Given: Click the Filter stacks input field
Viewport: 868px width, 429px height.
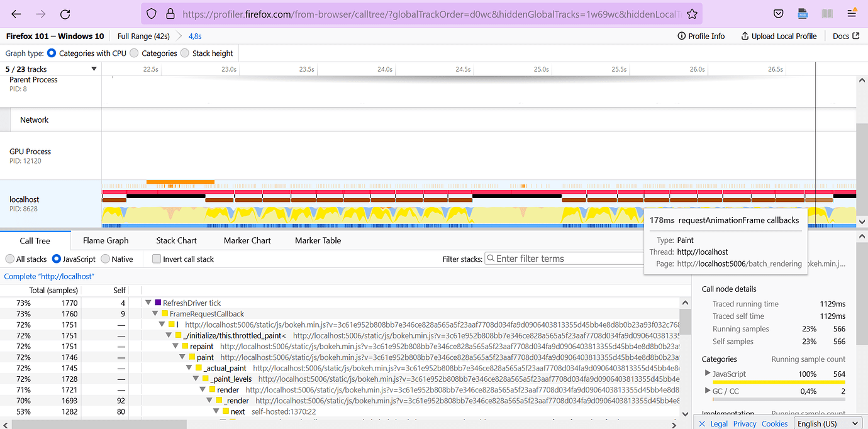Looking at the screenshot, I should coord(564,259).
